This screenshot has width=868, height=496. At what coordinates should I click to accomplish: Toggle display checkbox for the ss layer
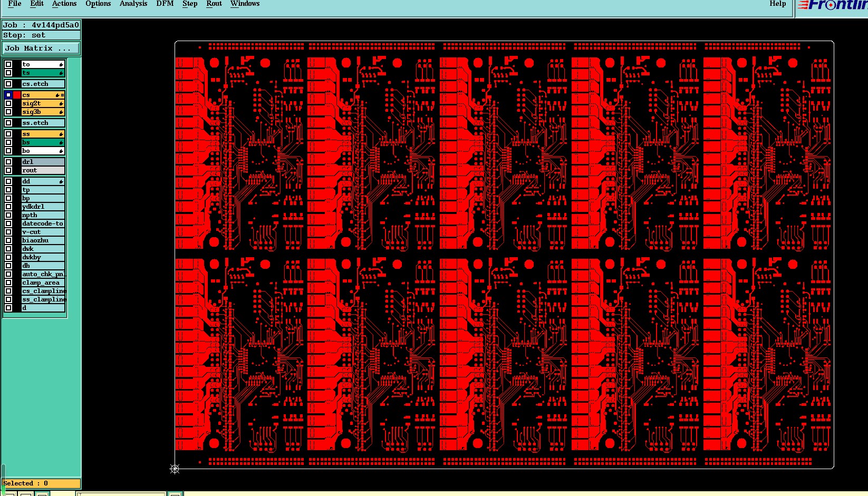[x=8, y=134]
